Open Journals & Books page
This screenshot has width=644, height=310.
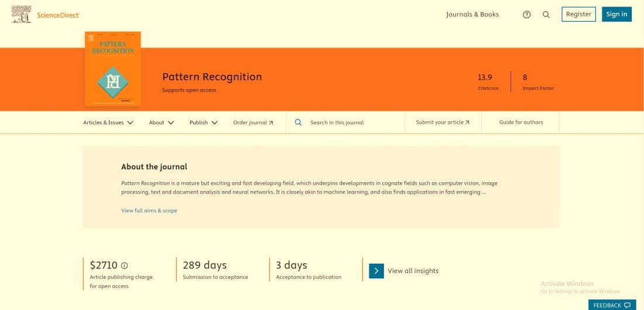point(472,15)
